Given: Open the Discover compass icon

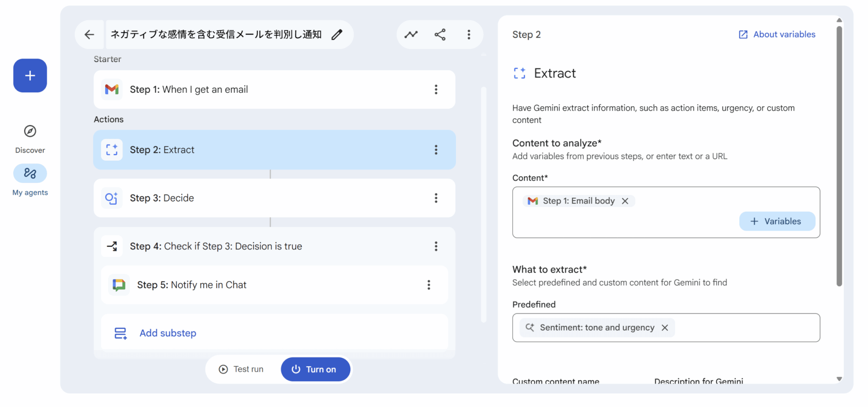Looking at the screenshot, I should click(x=30, y=131).
